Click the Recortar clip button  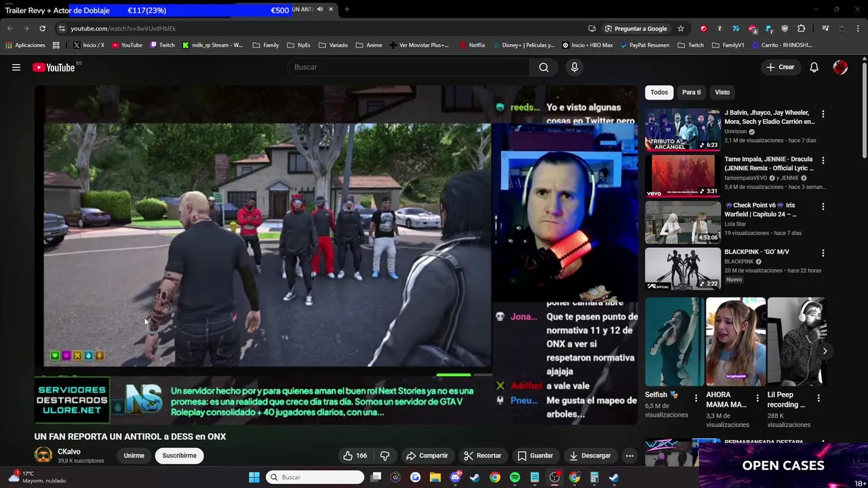click(x=482, y=455)
